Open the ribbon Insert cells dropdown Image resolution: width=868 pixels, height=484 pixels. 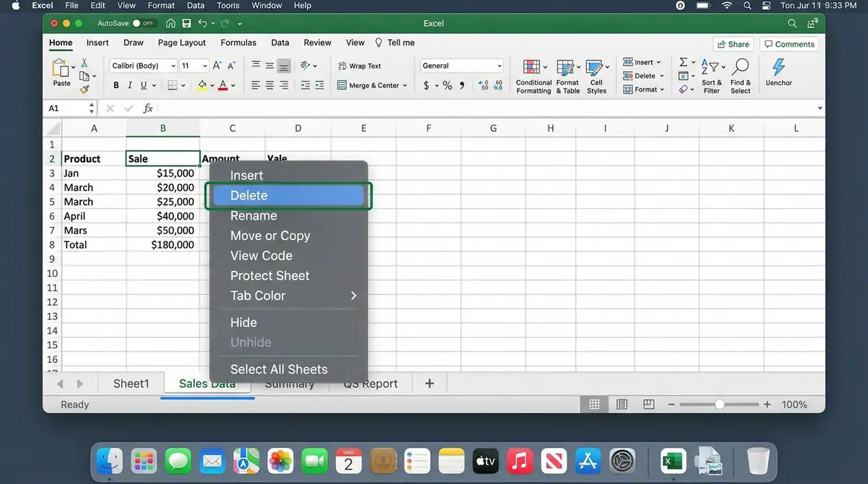tap(642, 62)
